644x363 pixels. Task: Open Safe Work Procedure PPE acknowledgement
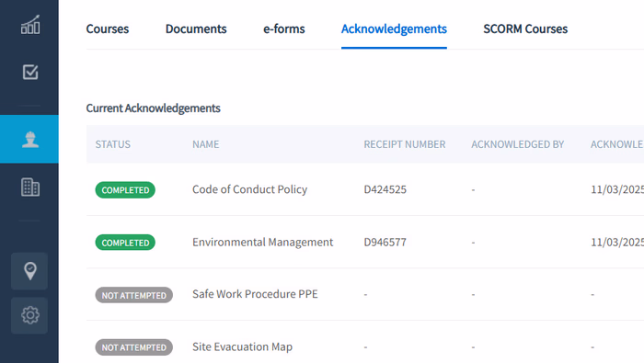click(255, 294)
